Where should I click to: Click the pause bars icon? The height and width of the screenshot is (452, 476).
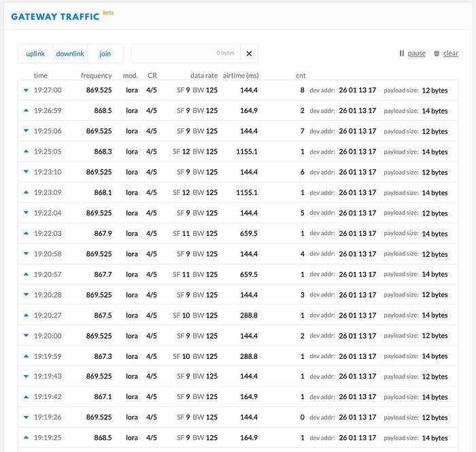(402, 54)
